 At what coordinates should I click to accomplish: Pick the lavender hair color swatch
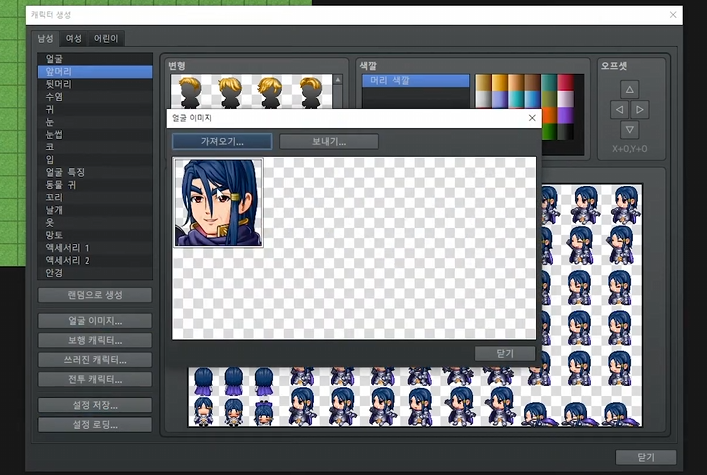pyautogui.click(x=500, y=99)
